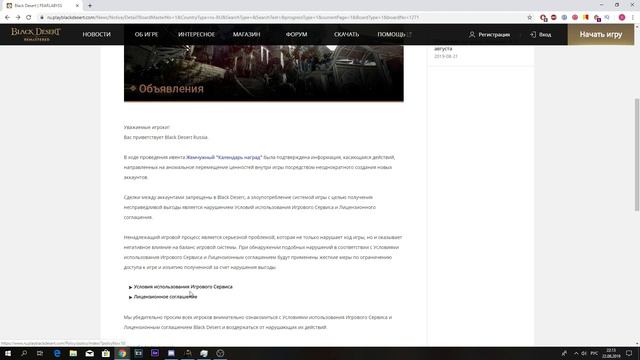Click the browser Back arrow
Screen dimensions: 640x360
point(7,18)
